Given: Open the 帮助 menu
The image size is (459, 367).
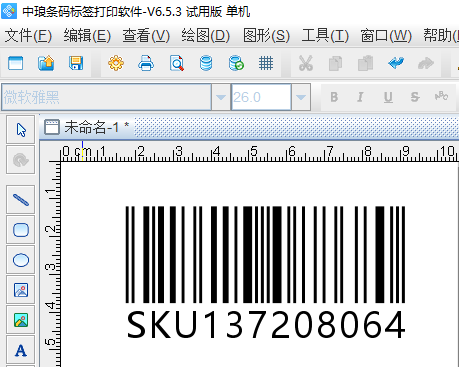Looking at the screenshot, I should pyautogui.click(x=441, y=36).
